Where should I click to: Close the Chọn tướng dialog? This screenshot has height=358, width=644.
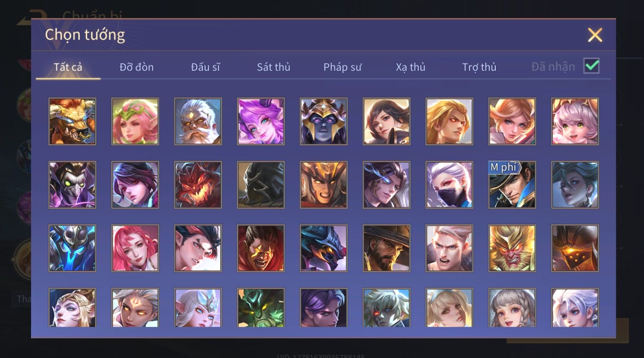coord(595,35)
